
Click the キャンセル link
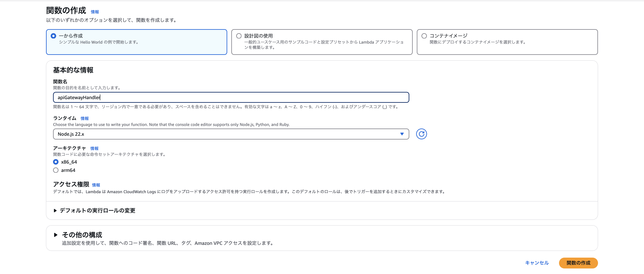point(536,263)
